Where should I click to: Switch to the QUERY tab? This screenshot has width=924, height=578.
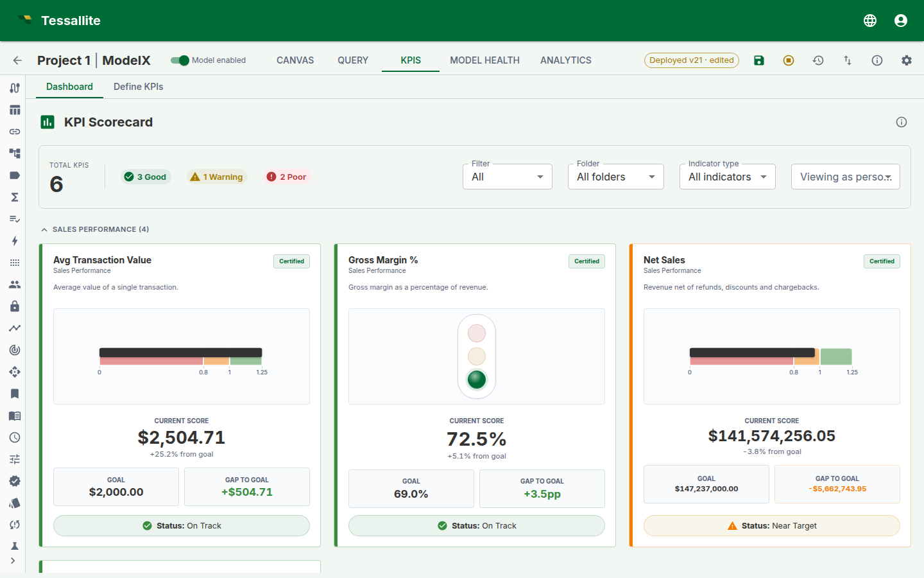pyautogui.click(x=353, y=60)
